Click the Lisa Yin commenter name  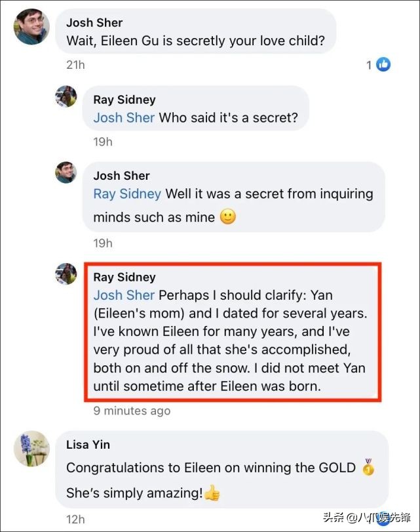(x=88, y=445)
